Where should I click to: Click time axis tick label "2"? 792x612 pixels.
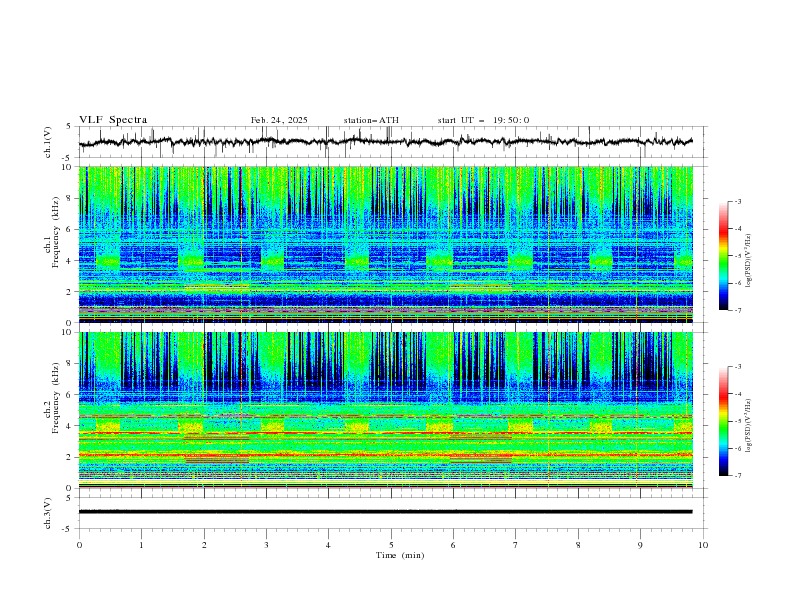click(x=204, y=545)
